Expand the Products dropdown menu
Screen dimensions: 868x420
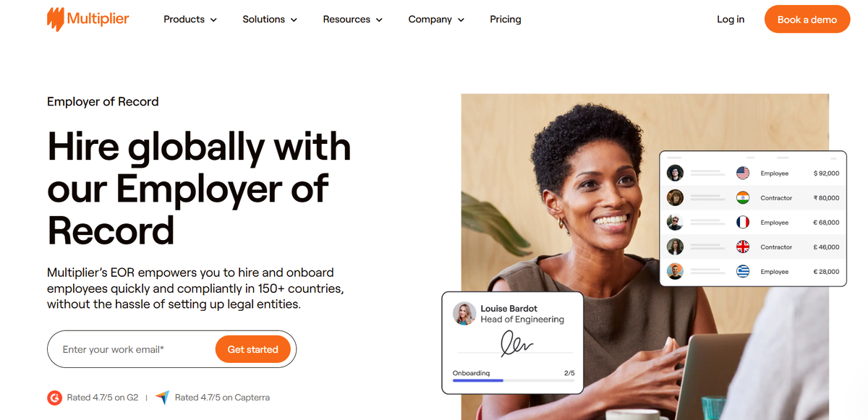pos(190,20)
